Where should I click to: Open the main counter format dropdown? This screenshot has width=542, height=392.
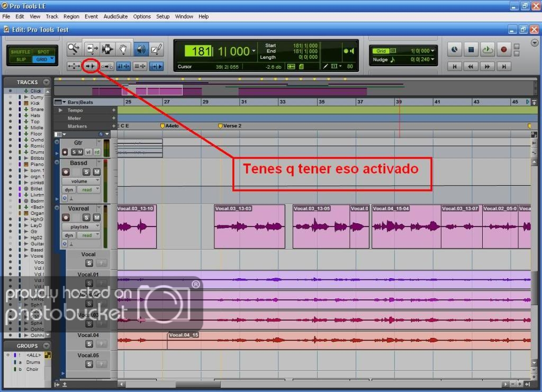(254, 51)
